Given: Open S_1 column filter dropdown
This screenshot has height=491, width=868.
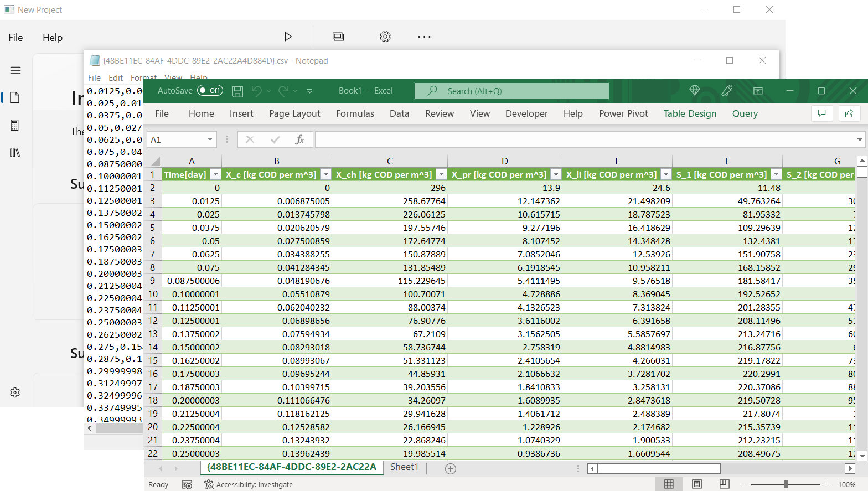Looking at the screenshot, I should pyautogui.click(x=776, y=174).
